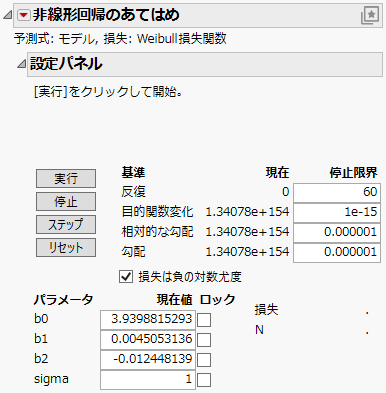Click the N label
This screenshot has width=386, height=393.
259,330
